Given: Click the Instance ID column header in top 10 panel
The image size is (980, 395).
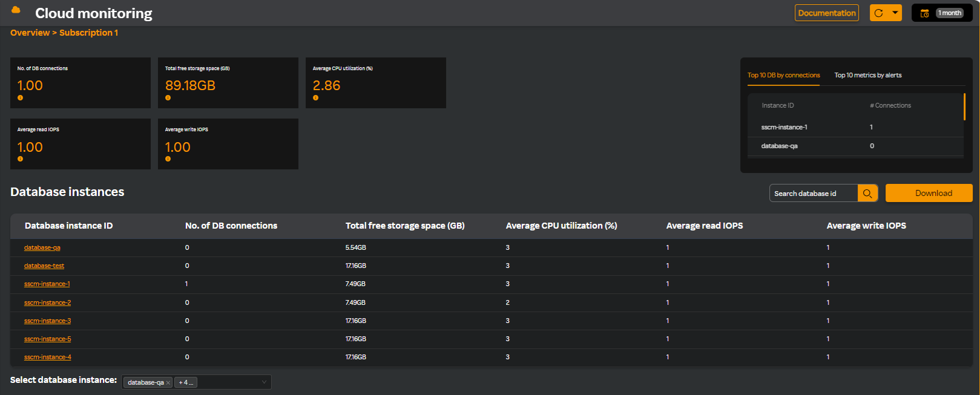Looking at the screenshot, I should click(x=778, y=105).
